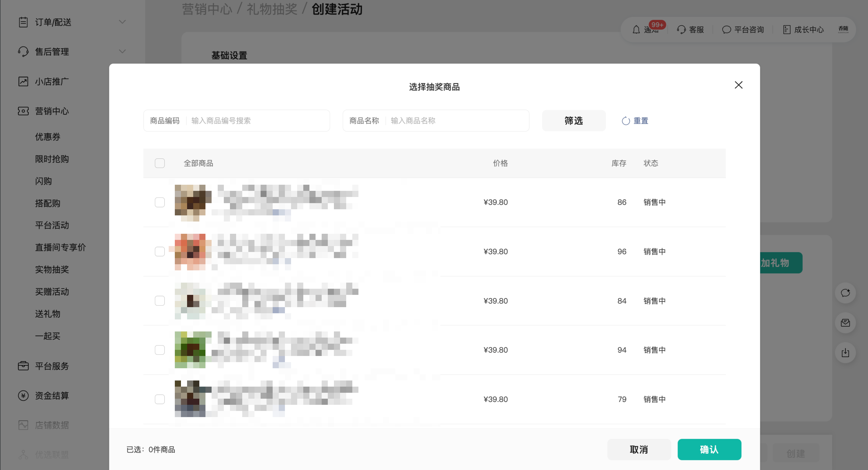Screen dimensions: 868x470
Task: Click the reset refresh icon
Action: click(x=626, y=121)
